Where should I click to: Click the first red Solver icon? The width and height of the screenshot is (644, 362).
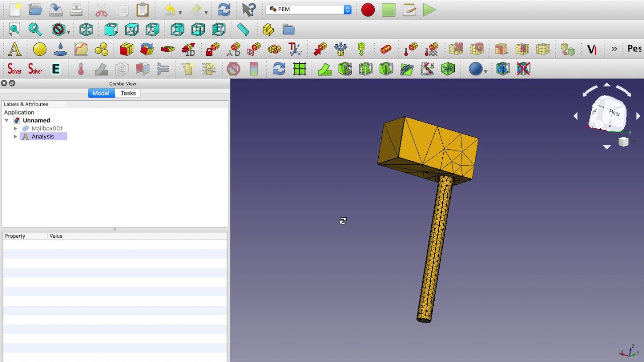pos(15,69)
